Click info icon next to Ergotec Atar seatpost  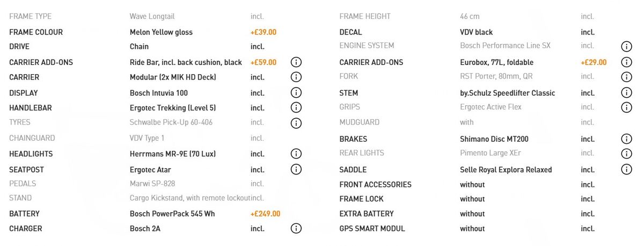(x=296, y=170)
